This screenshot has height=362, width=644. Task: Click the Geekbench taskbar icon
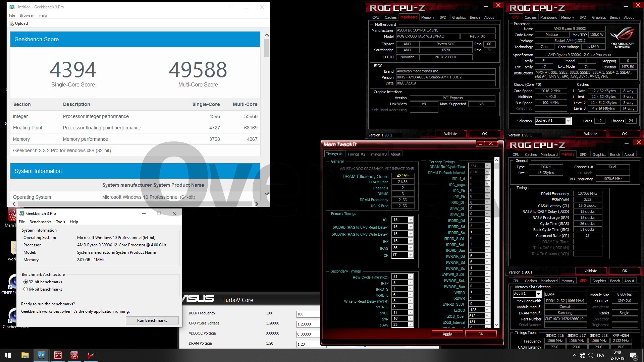click(42, 355)
